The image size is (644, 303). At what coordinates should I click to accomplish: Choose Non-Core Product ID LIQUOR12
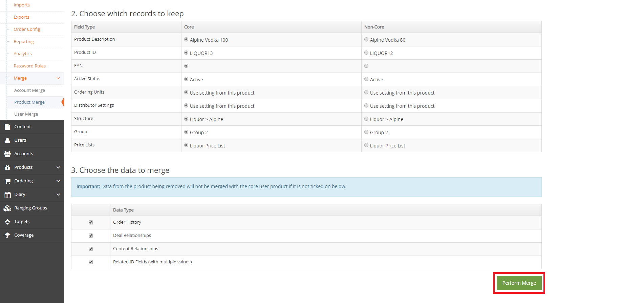(x=366, y=53)
